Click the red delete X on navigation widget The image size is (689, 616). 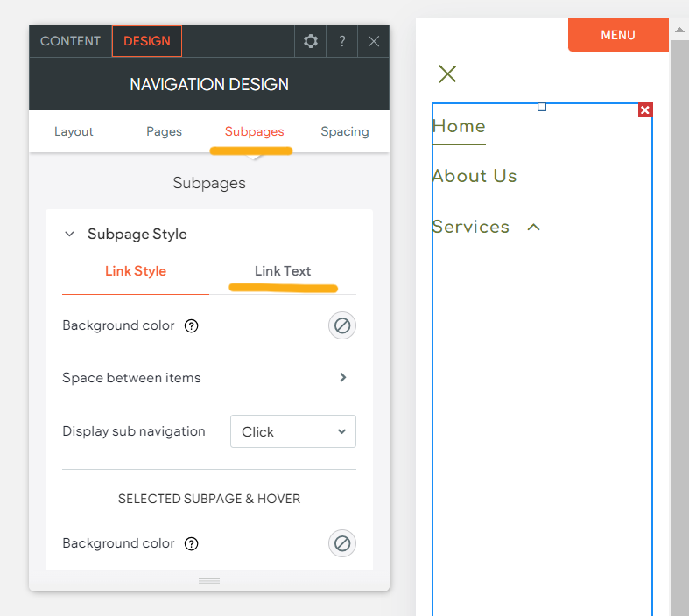645,109
